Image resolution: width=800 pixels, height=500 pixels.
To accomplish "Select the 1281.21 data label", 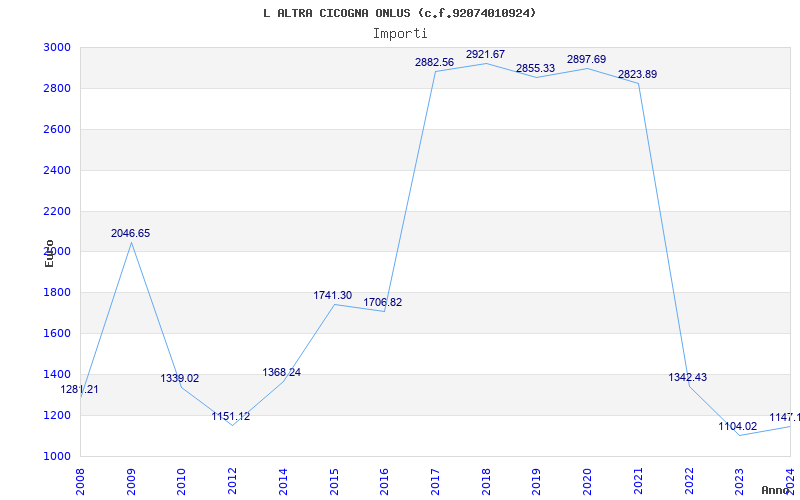I will click(80, 389).
